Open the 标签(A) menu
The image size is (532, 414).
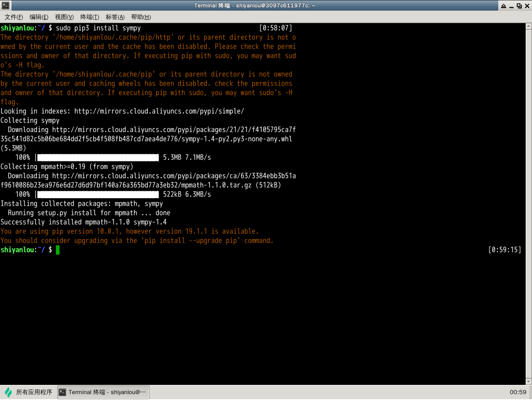click(115, 17)
